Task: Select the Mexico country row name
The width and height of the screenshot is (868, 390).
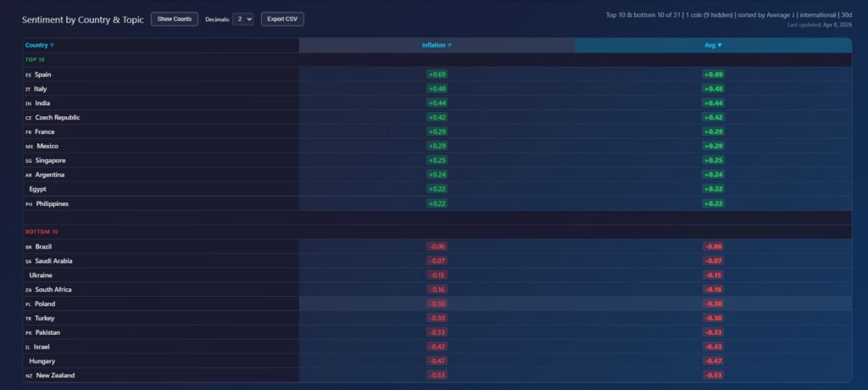Action: point(47,146)
